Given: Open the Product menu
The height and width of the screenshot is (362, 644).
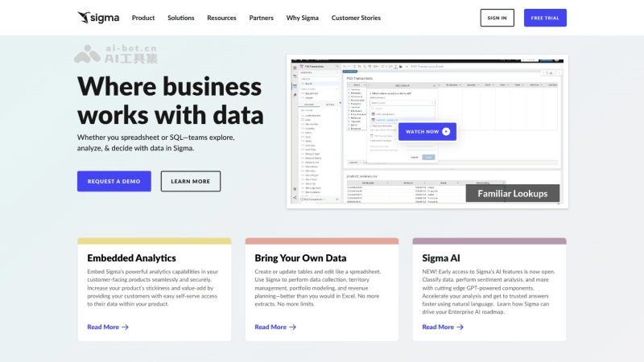Looking at the screenshot, I should (143, 18).
